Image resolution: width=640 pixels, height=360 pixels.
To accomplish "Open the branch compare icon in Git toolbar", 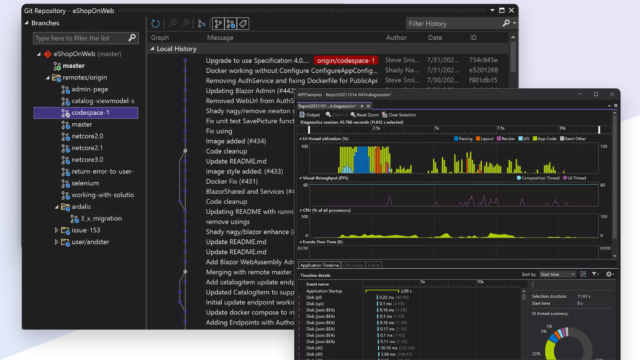I will tap(201, 24).
